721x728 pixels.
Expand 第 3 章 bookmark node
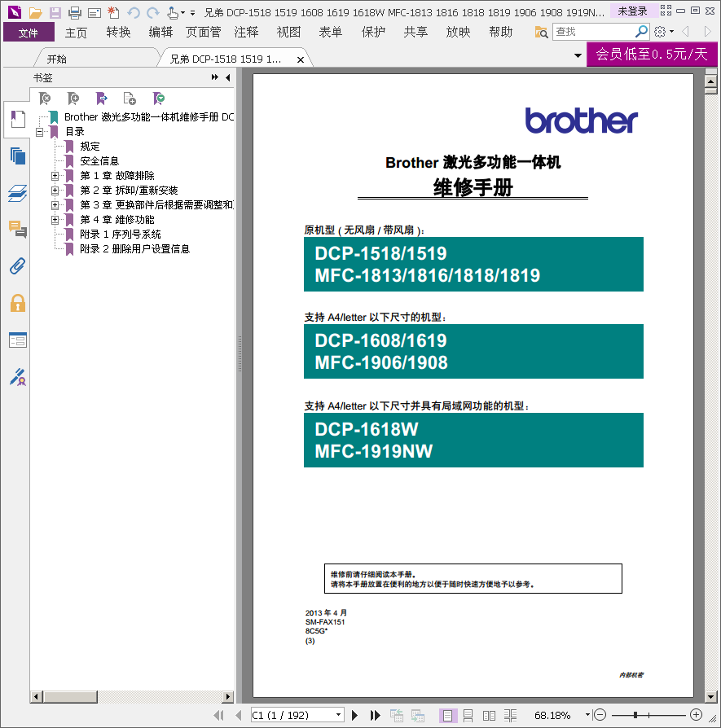pyautogui.click(x=55, y=205)
